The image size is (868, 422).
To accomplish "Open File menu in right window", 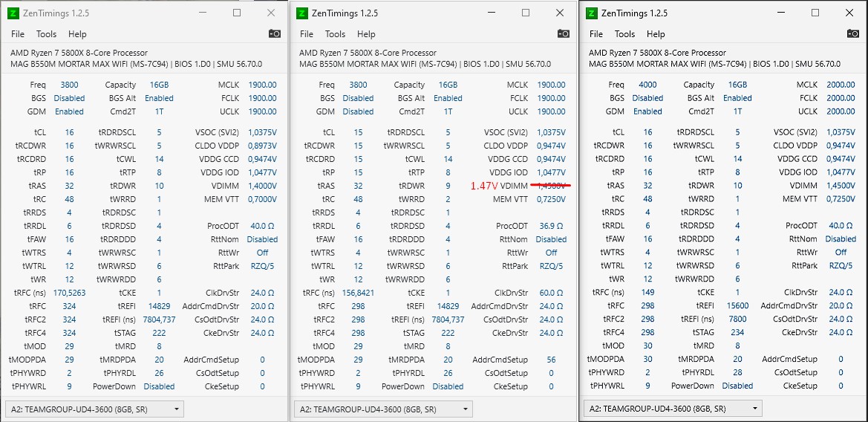I will tap(596, 33).
